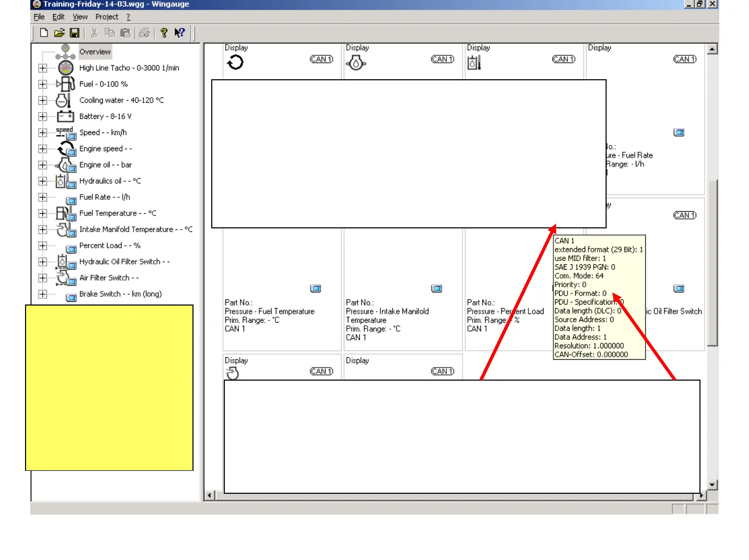Click the Overview icon in the tree

coord(65,52)
